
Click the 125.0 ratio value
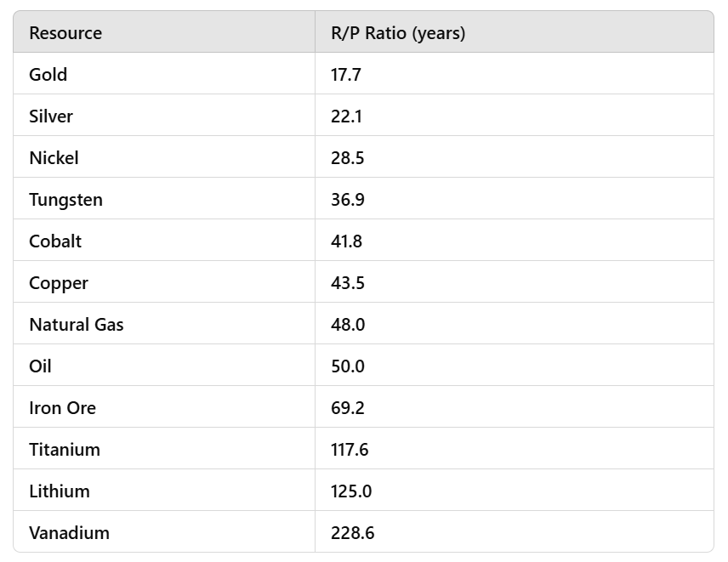(x=351, y=491)
